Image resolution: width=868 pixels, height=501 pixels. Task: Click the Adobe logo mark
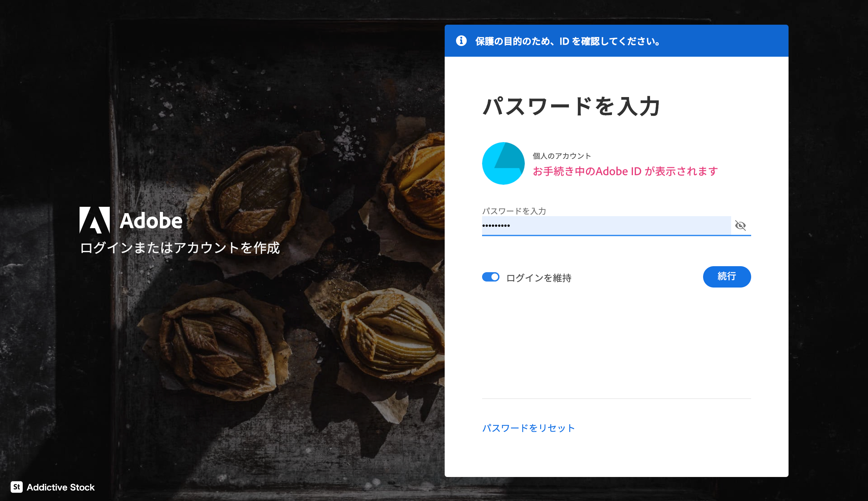click(x=95, y=220)
